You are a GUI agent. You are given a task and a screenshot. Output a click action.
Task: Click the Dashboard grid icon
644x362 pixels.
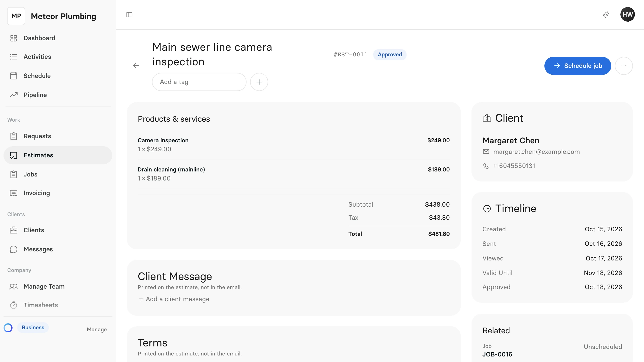tap(14, 38)
